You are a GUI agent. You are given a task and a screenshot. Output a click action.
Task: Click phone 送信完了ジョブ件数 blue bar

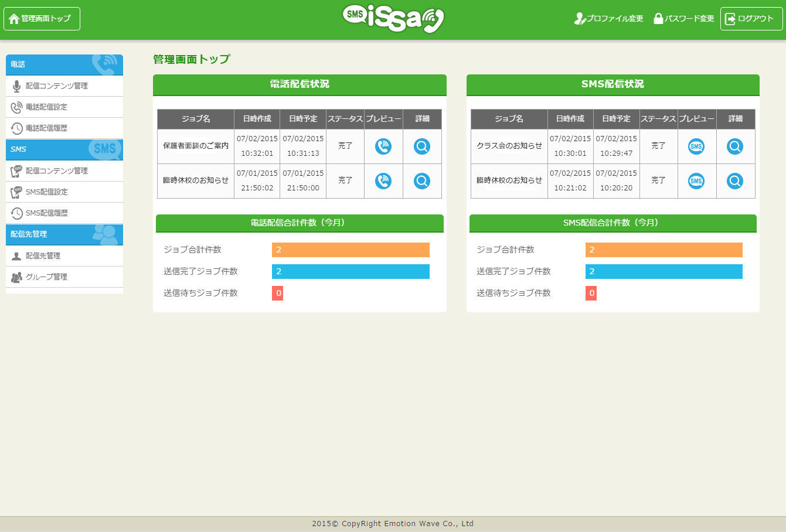351,271
